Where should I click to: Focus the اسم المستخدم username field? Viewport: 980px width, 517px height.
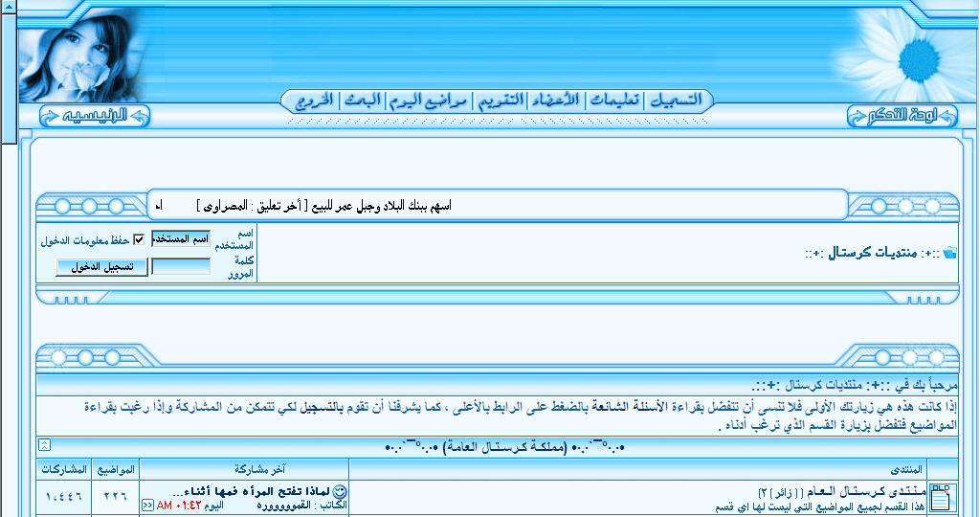(181, 238)
